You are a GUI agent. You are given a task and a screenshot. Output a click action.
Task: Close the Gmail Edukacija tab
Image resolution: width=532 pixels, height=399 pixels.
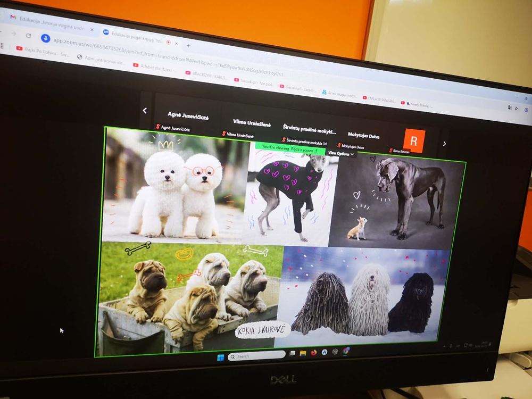[92, 29]
